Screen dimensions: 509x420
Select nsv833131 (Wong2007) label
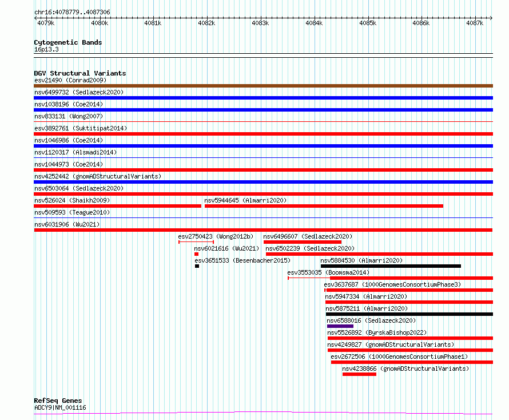(69, 116)
